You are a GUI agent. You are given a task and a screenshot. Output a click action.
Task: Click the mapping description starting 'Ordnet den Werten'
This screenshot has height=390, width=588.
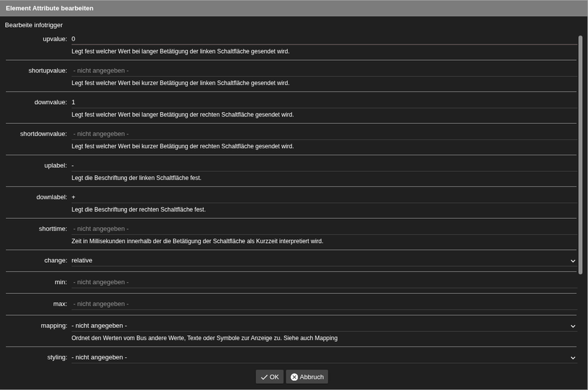(204, 338)
